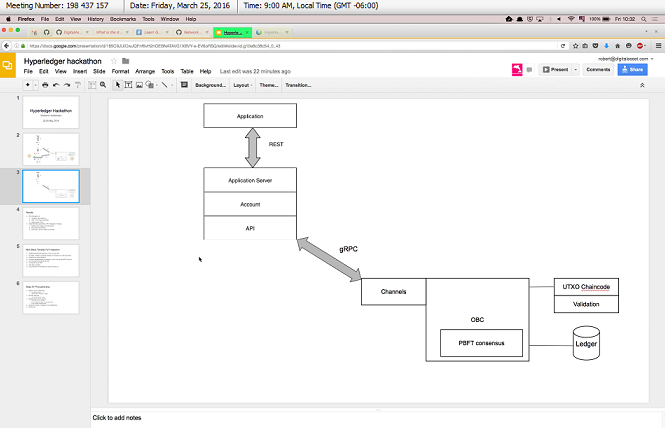Image resolution: width=665 pixels, height=428 pixels.
Task: Click the print icon
Action: (45, 85)
